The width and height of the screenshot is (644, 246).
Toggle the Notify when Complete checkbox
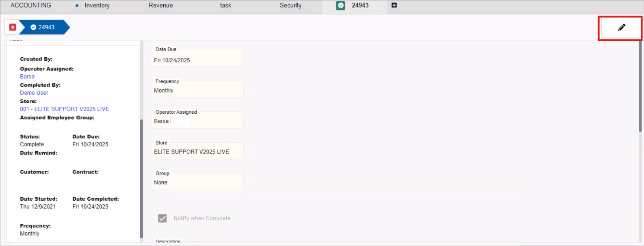coord(162,218)
